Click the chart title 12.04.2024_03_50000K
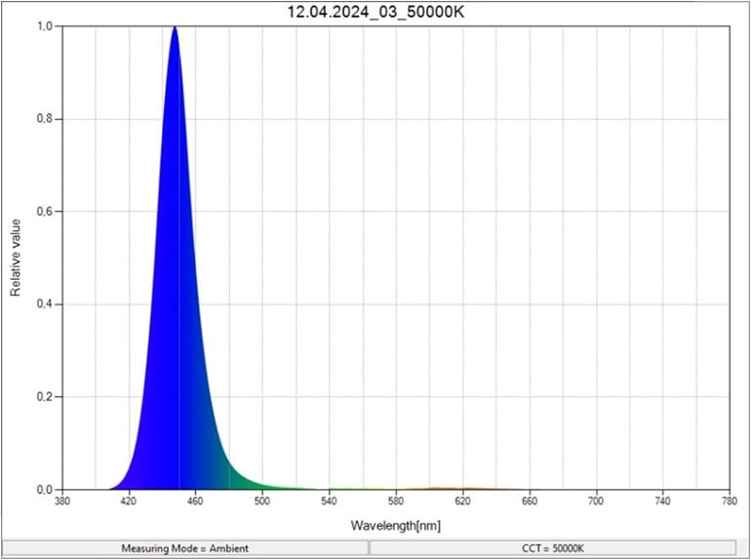The width and height of the screenshot is (751, 560). 375,12
